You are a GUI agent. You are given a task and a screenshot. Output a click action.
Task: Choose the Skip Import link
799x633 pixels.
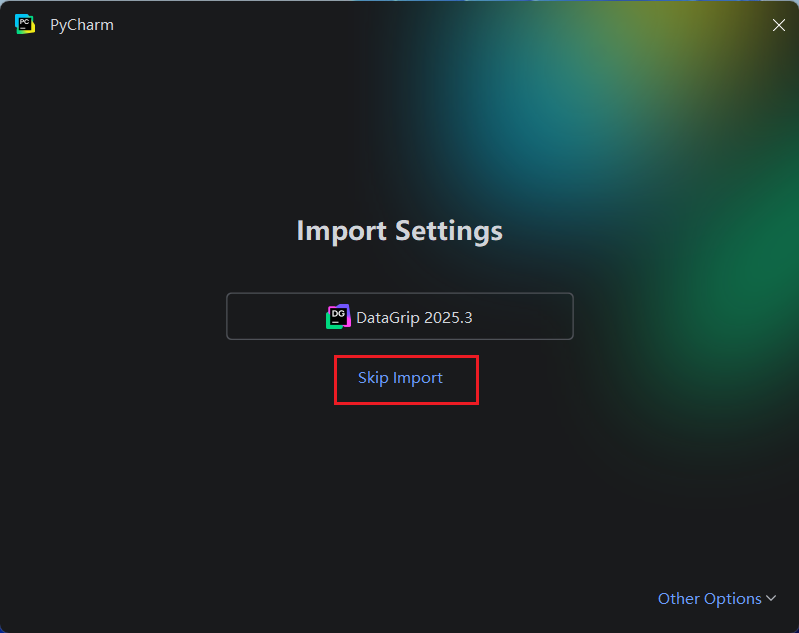400,378
